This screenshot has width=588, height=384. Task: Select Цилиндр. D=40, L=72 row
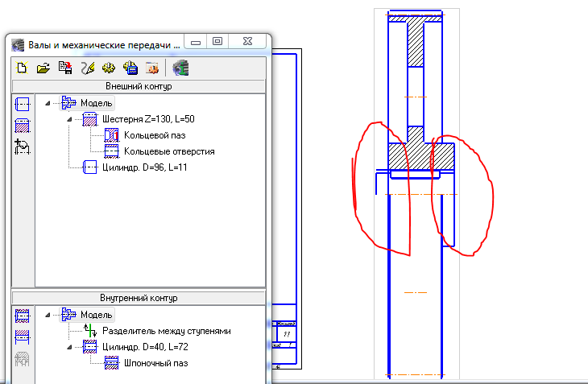point(145,347)
